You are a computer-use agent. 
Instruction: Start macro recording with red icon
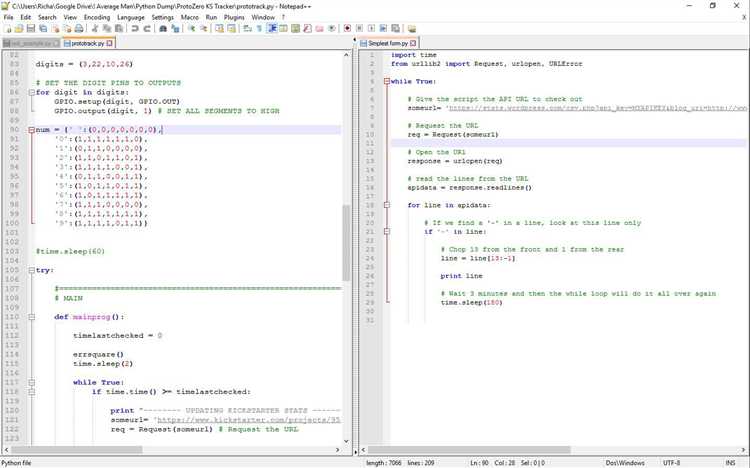348,29
